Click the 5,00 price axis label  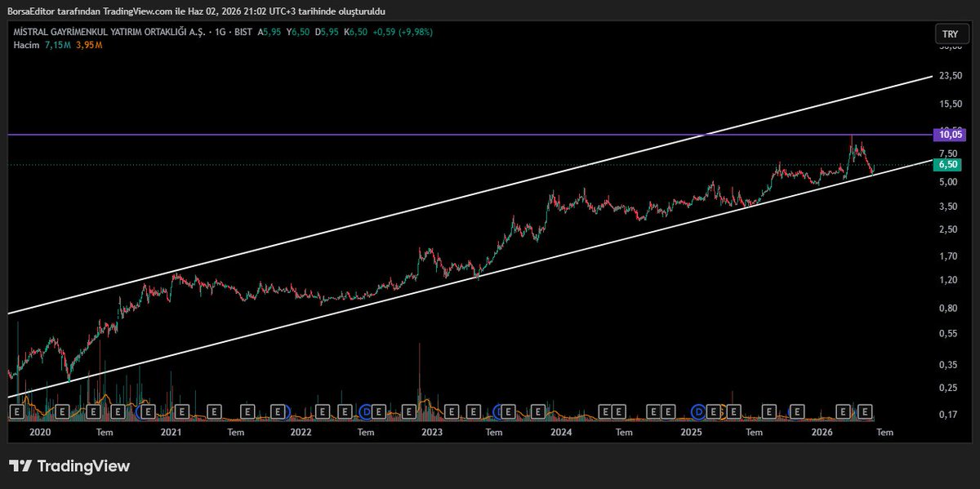click(x=947, y=182)
